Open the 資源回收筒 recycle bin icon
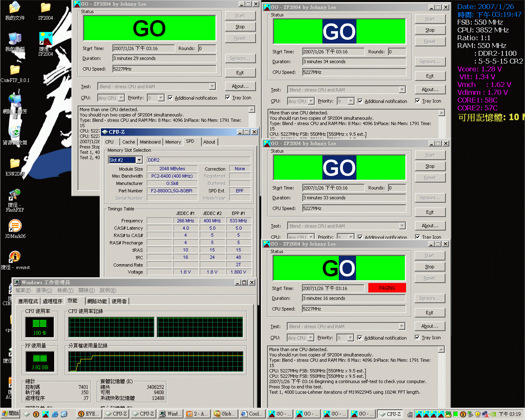Viewport: 525px width, 420px height. coord(15,135)
